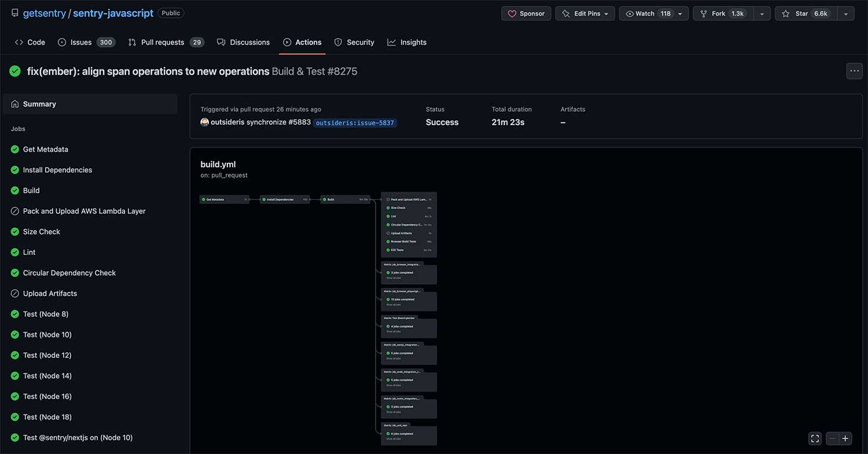Click the green check beside Test (Node 8)
The height and width of the screenshot is (454, 868).
[x=15, y=314]
